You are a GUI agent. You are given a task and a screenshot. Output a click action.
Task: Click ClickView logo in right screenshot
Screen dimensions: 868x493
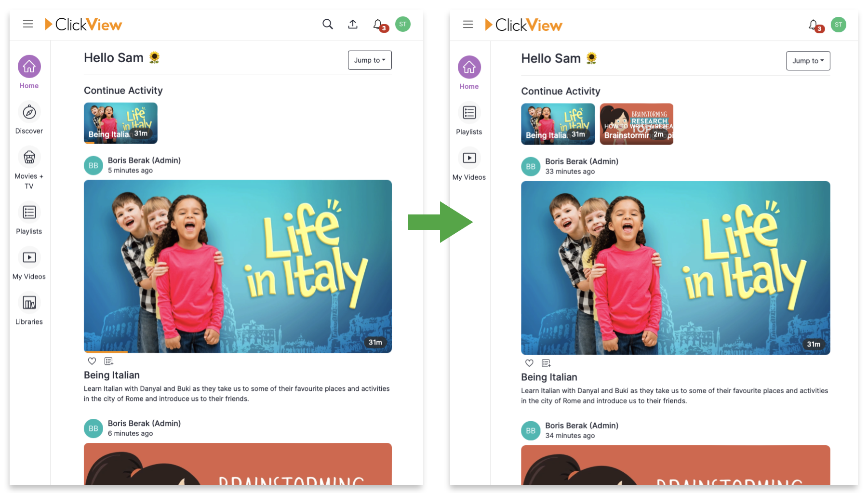tap(523, 25)
